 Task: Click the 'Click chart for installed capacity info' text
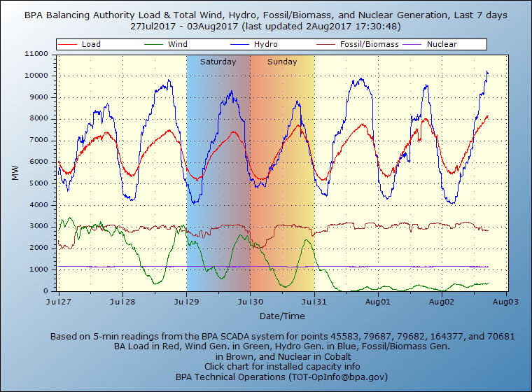pyautogui.click(x=283, y=366)
